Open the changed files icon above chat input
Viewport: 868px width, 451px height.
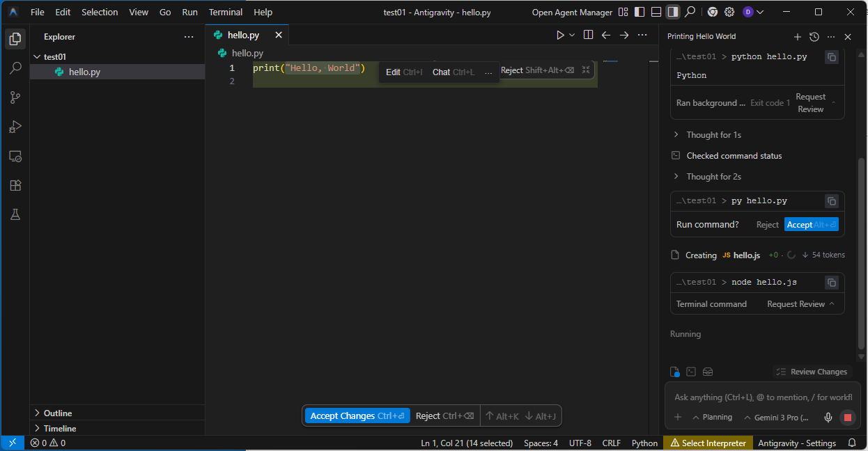click(674, 372)
